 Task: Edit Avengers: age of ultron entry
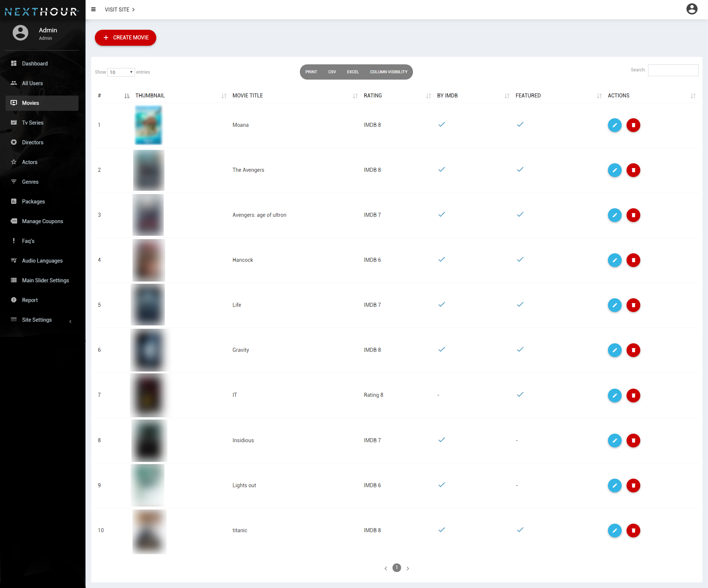[x=615, y=215]
